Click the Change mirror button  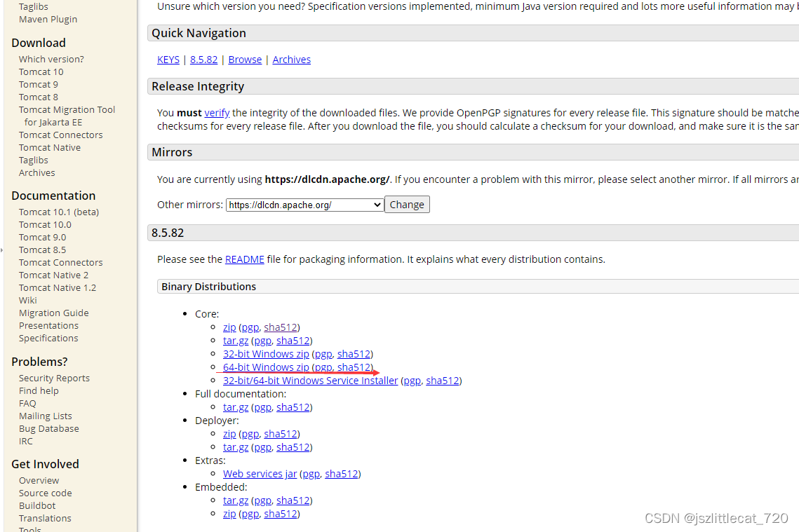pyautogui.click(x=407, y=205)
